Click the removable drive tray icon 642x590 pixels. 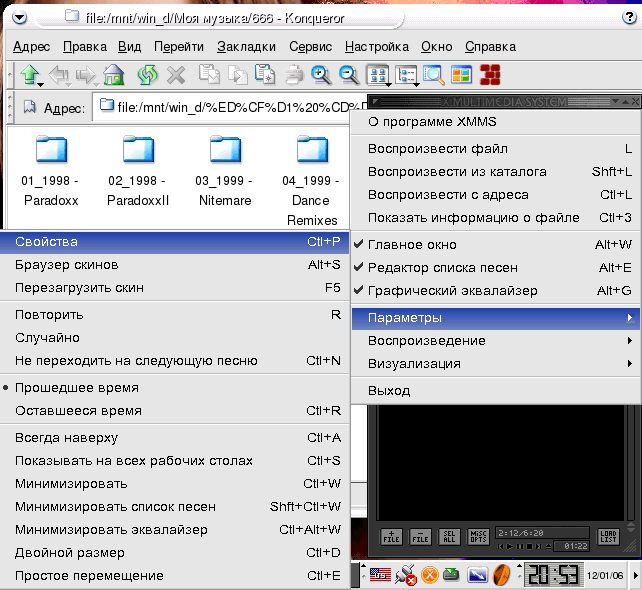point(451,574)
